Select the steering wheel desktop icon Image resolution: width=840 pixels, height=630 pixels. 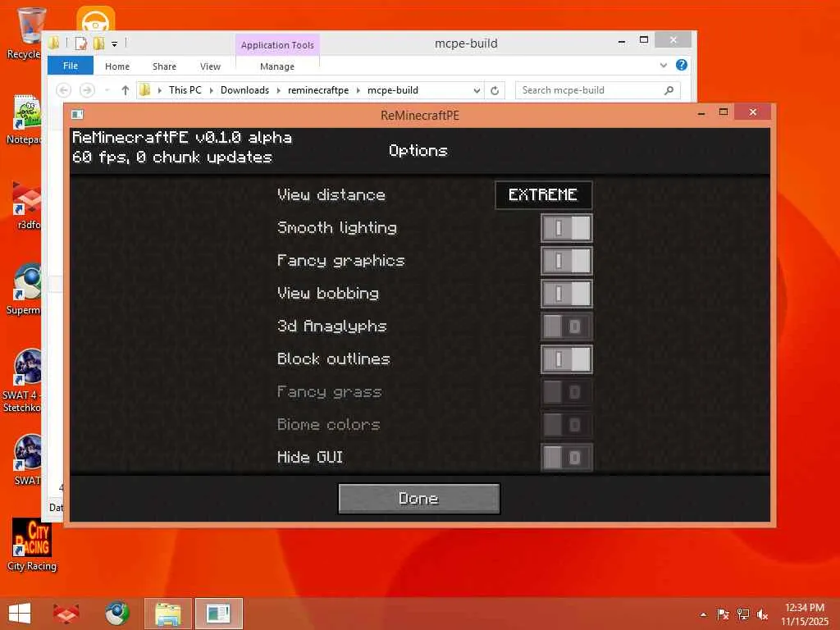pos(95,20)
